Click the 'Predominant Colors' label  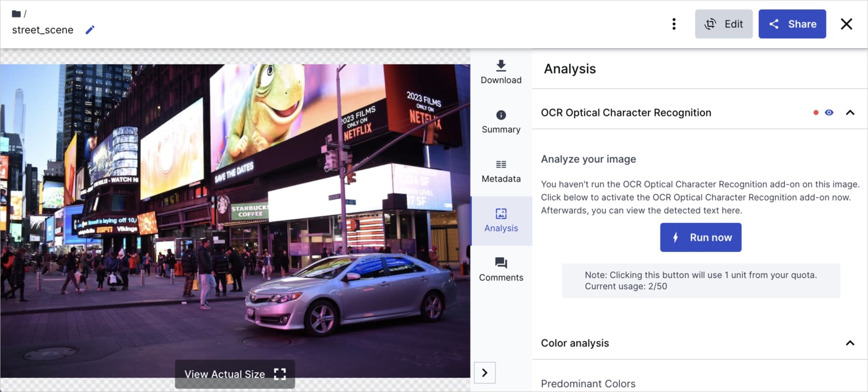[x=588, y=384]
